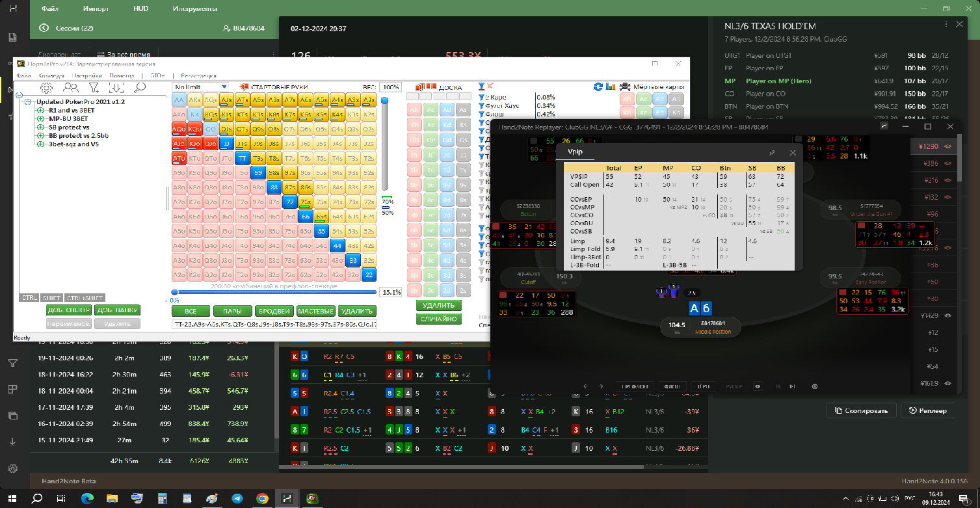Viewport: 980px width, 508px height.
Task: Click the eye icon next to ¥1290
Action: pyautogui.click(x=947, y=147)
